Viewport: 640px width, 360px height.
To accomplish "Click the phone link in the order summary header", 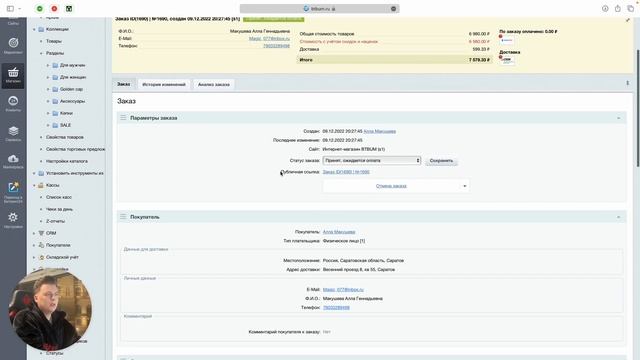I will tap(276, 46).
